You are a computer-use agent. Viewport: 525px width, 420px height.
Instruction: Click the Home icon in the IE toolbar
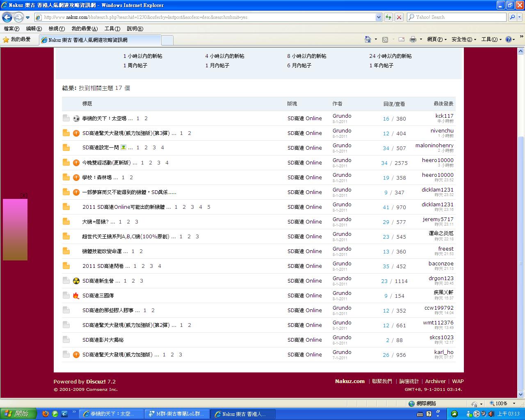368,39
